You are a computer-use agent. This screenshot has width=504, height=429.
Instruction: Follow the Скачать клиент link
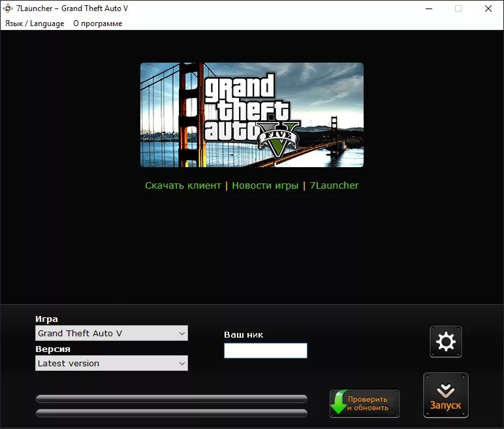183,185
